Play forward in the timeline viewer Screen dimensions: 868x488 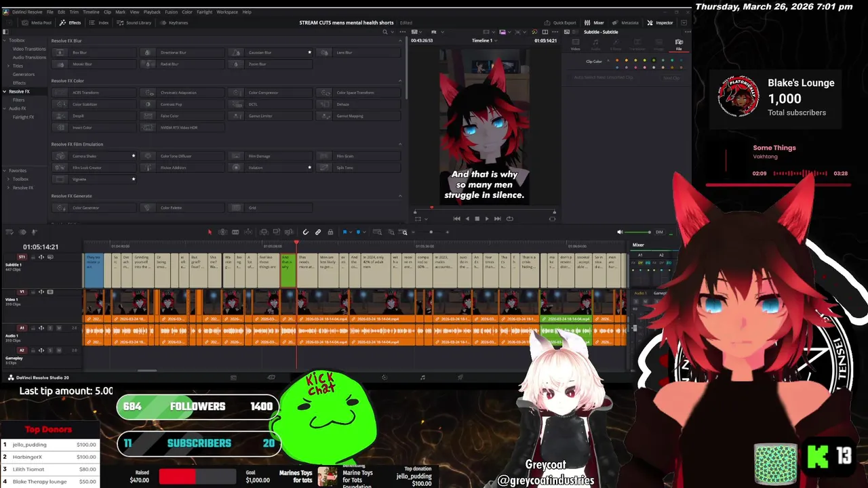point(487,218)
